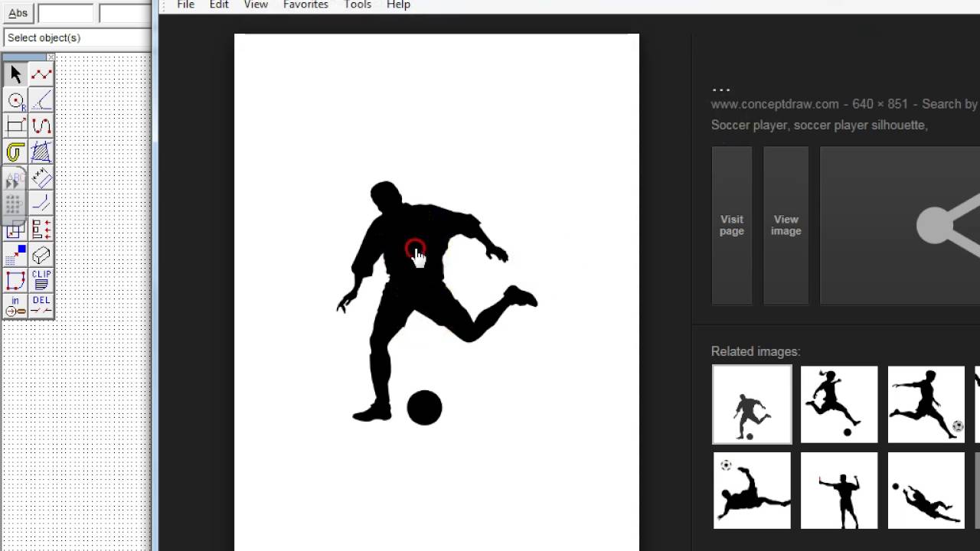Open the Tools menu

[358, 5]
